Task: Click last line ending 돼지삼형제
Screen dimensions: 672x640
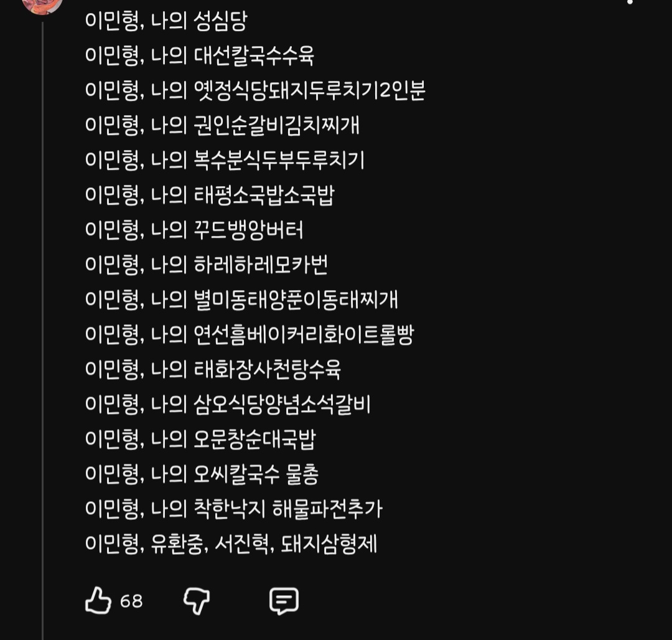Action: tap(231, 544)
